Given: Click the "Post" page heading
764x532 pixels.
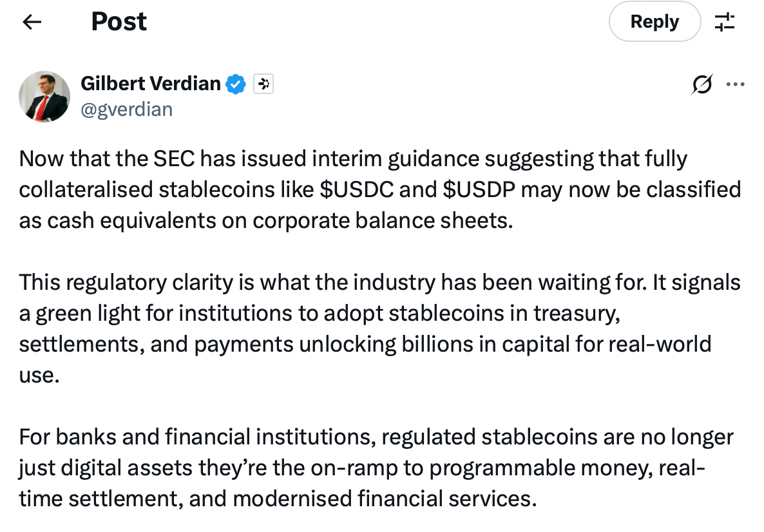Looking at the screenshot, I should click(119, 22).
